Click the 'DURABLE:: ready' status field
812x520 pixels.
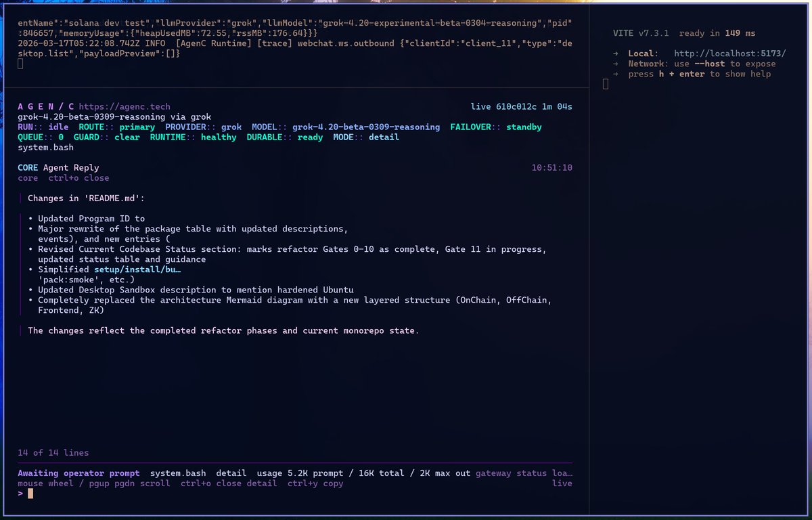pos(285,137)
